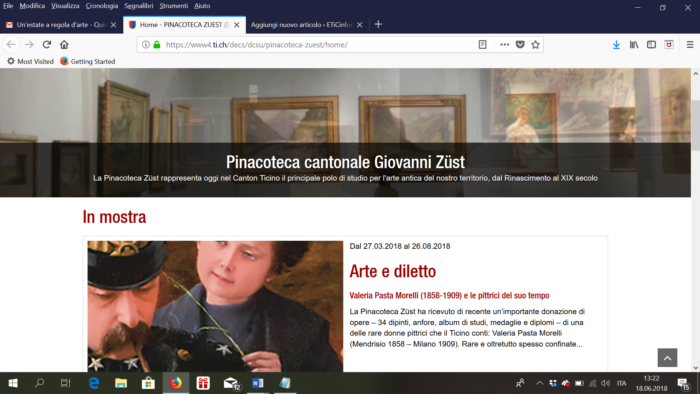Open the Firefox hamburger menu
700x394 pixels.
tap(690, 45)
